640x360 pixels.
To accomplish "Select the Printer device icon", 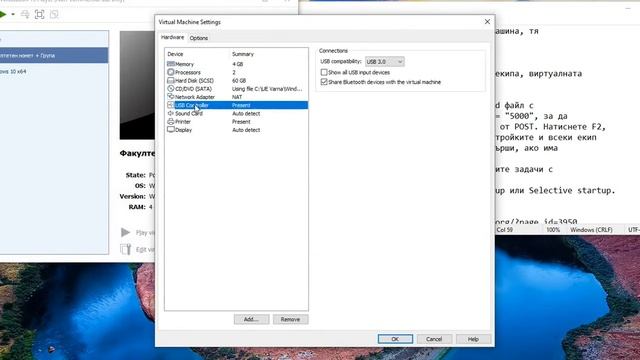I will (171, 122).
